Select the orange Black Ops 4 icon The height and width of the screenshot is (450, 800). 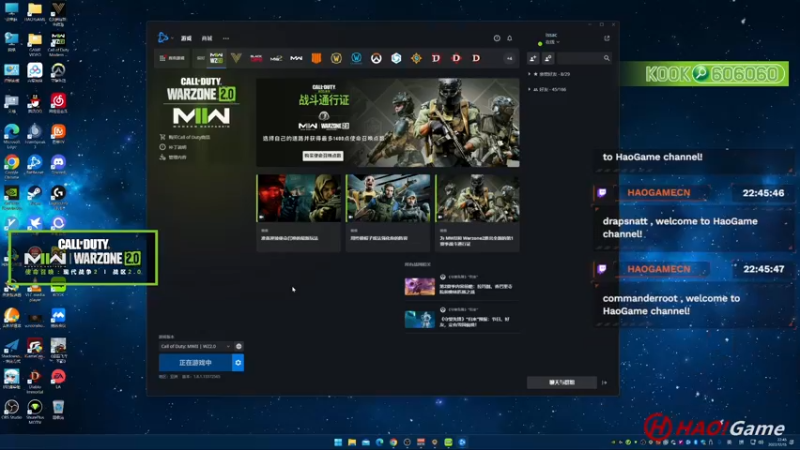point(316,58)
